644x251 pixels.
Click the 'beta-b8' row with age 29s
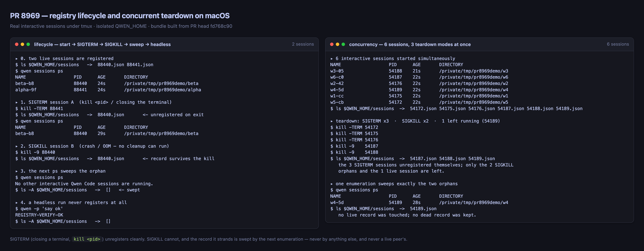click(x=107, y=133)
